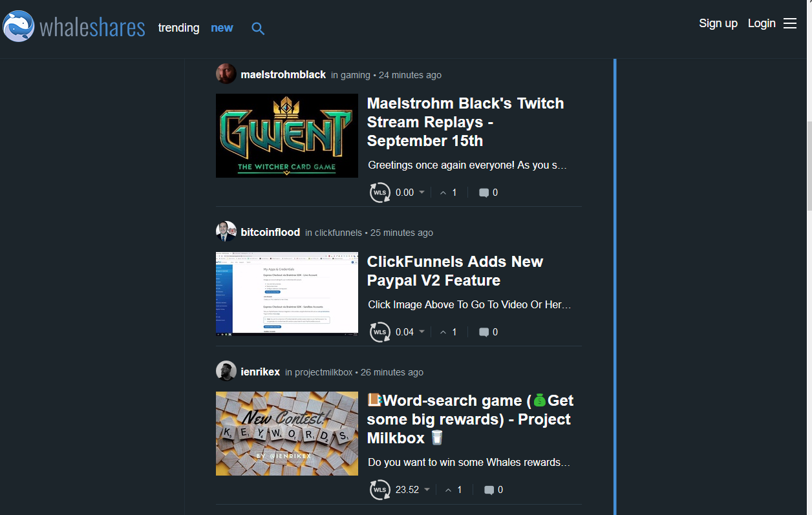Click the 0.00 payout value
The image size is (812, 515).
pos(405,193)
